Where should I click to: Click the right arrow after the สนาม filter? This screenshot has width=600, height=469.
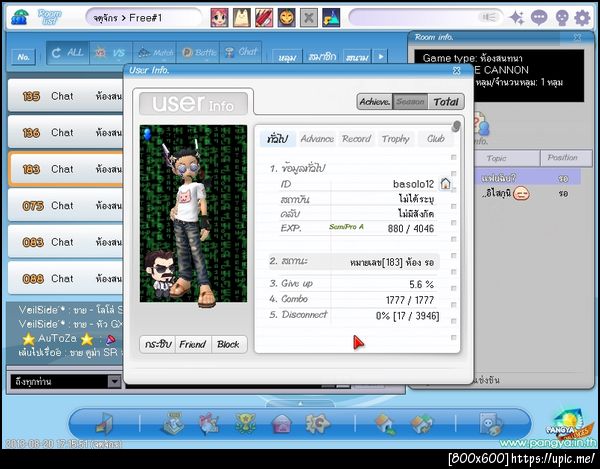380,57
